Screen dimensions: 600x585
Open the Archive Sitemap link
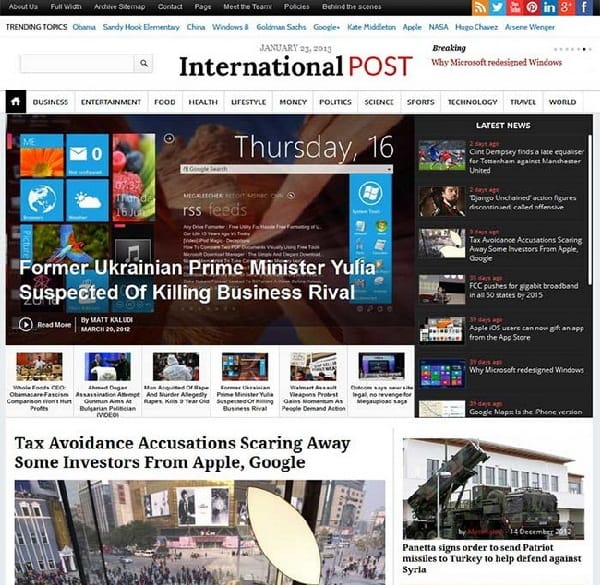pyautogui.click(x=119, y=7)
